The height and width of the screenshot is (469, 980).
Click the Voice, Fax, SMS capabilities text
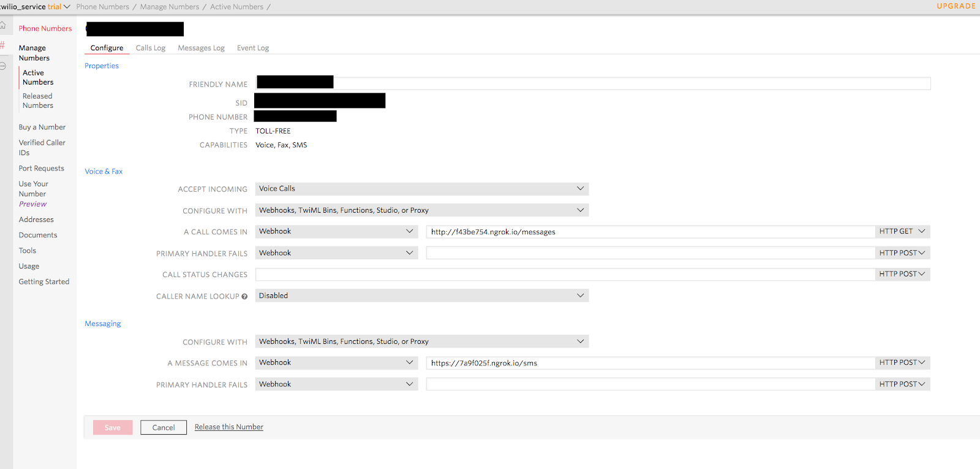[x=281, y=145]
